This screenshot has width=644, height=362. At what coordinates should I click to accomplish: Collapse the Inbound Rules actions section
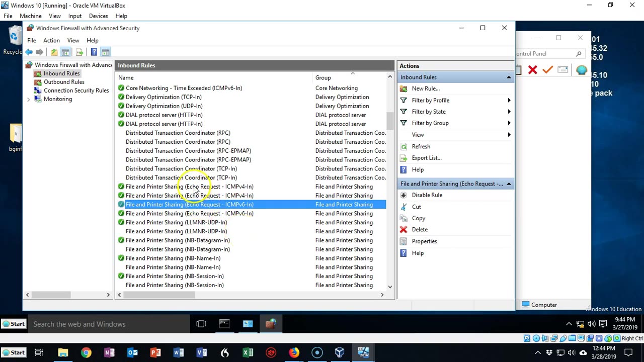(509, 77)
